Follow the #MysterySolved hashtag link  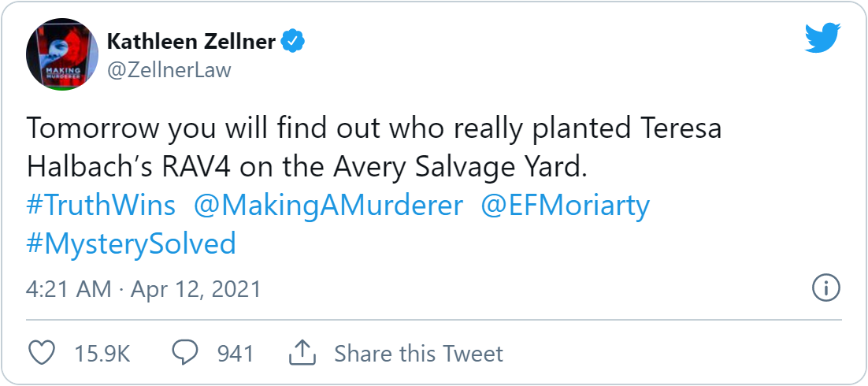[x=131, y=243]
